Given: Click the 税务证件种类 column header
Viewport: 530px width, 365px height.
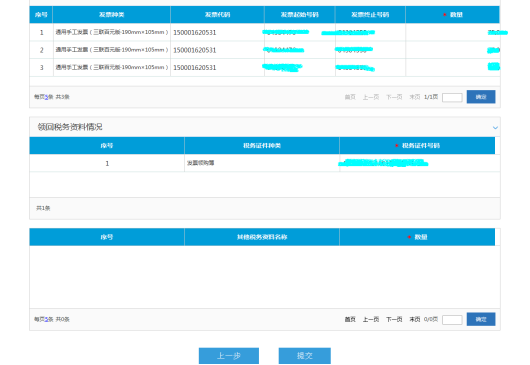Looking at the screenshot, I should [x=262, y=146].
